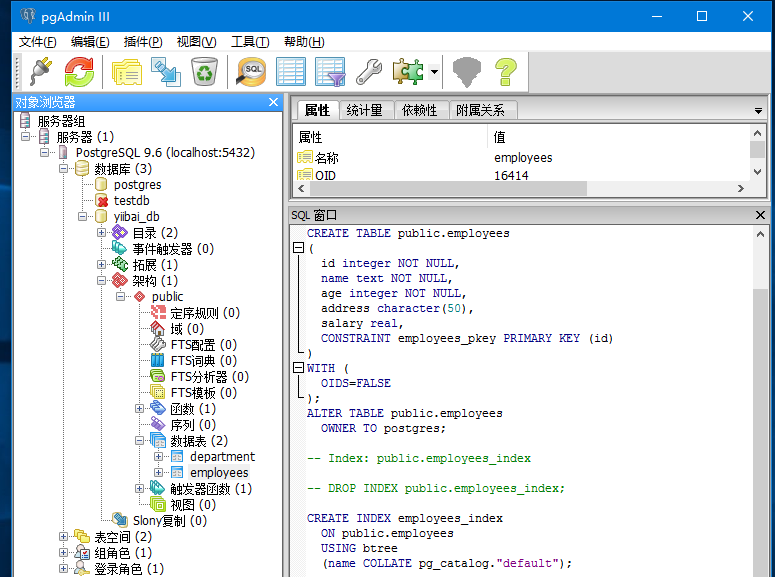View data in selected table icon
775x577 pixels.
tap(291, 72)
